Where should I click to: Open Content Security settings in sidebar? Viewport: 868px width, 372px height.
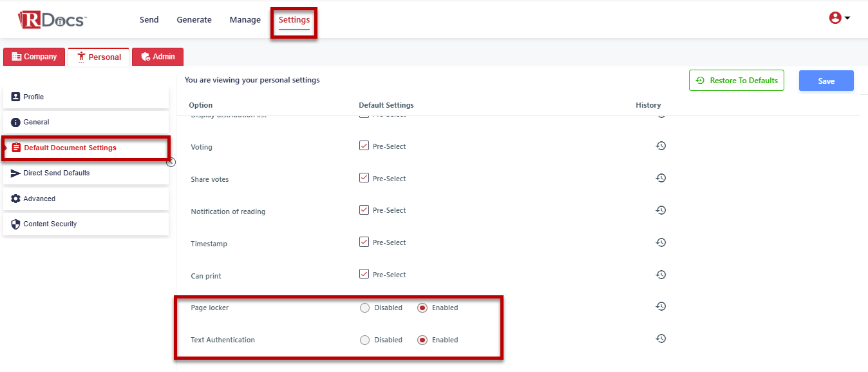[x=86, y=224]
